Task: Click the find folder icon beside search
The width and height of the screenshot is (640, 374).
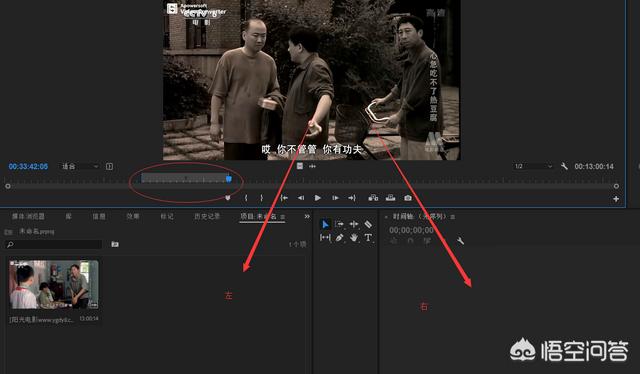Action: 115,244
